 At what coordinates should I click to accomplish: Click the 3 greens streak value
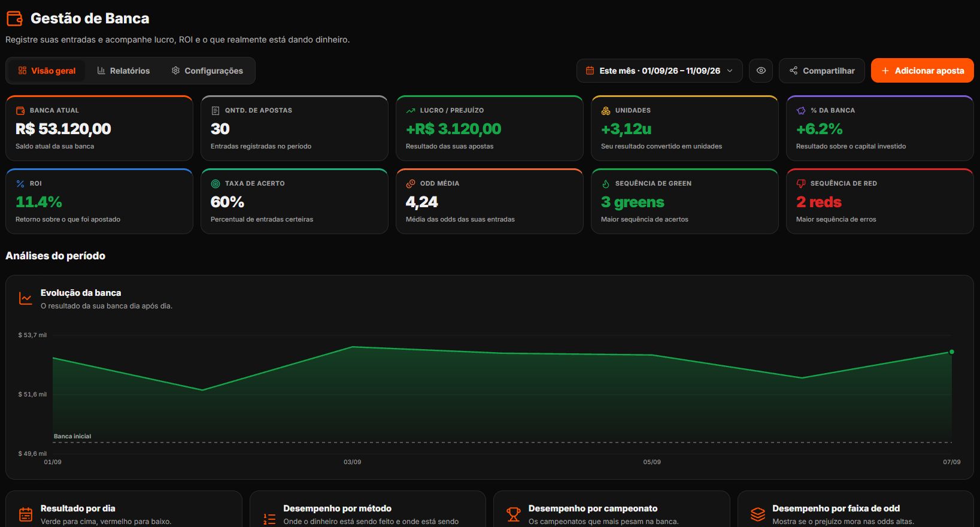[x=633, y=202]
